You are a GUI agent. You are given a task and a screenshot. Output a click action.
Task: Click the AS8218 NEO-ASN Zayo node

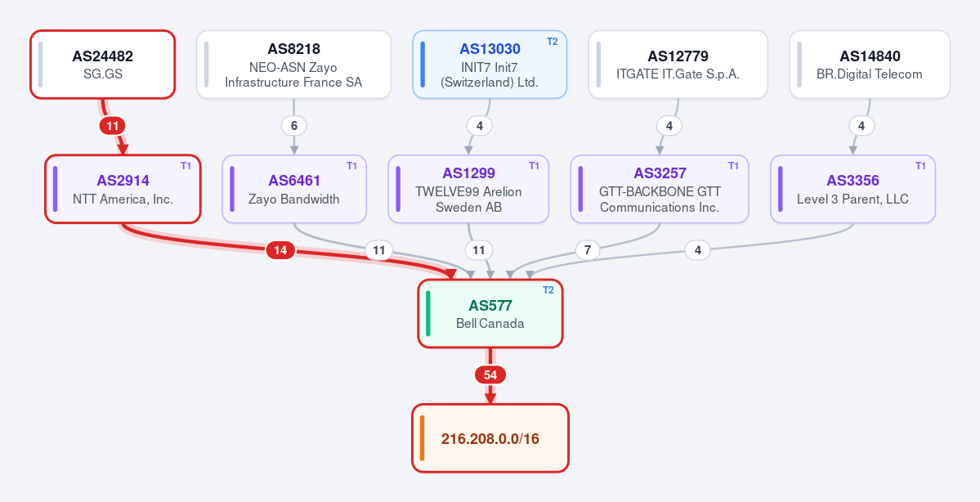tap(293, 65)
